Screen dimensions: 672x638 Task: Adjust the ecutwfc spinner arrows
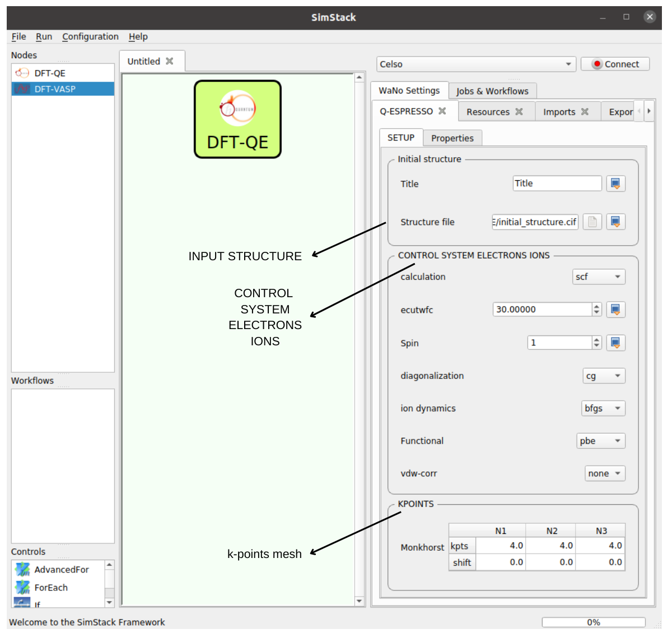point(596,309)
